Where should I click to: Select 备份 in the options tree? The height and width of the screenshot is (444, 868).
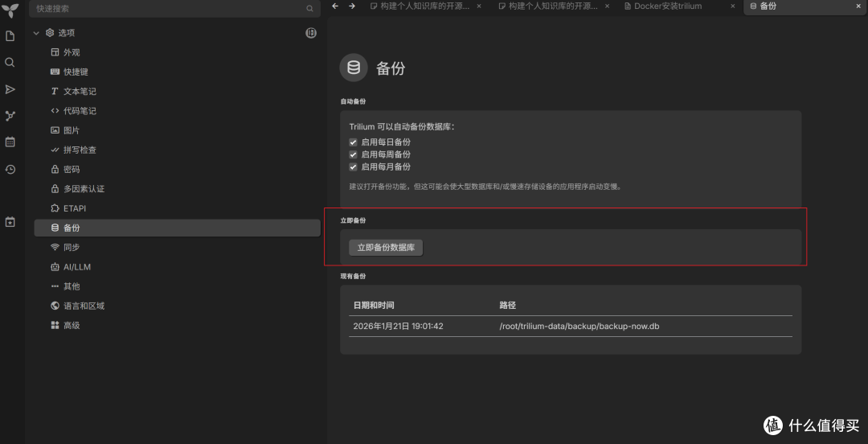pyautogui.click(x=177, y=228)
